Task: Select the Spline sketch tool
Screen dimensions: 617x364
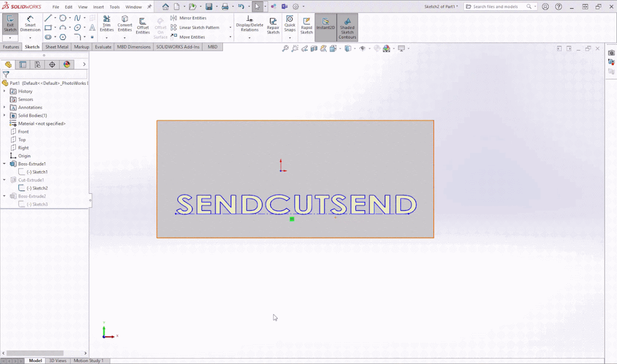Action: point(78,18)
